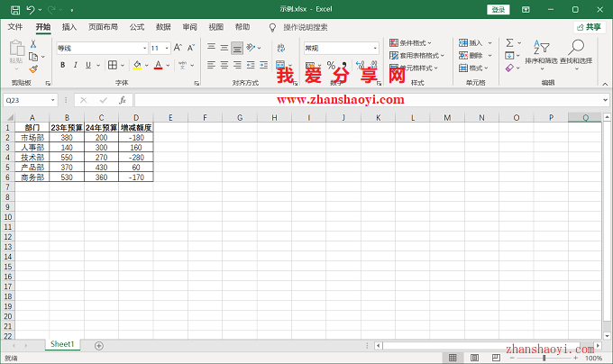Click the Format Painter brush icon
This screenshot has height=364, width=613.
[33, 69]
